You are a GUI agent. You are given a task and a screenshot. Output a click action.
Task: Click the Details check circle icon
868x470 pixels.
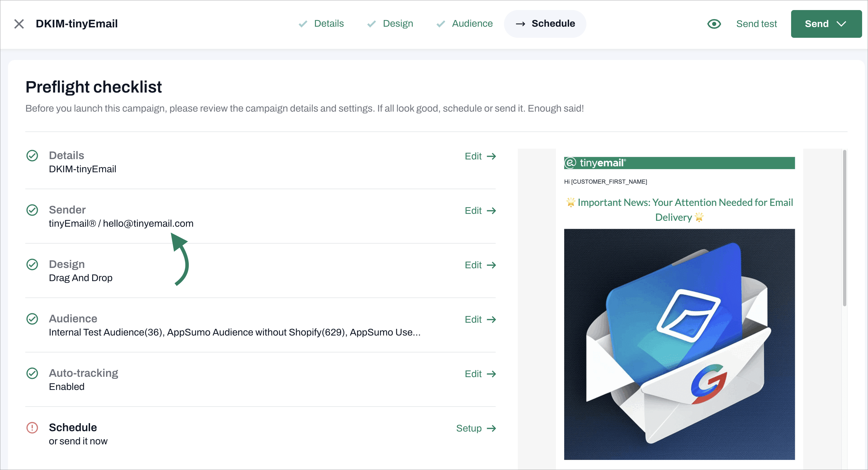point(32,156)
